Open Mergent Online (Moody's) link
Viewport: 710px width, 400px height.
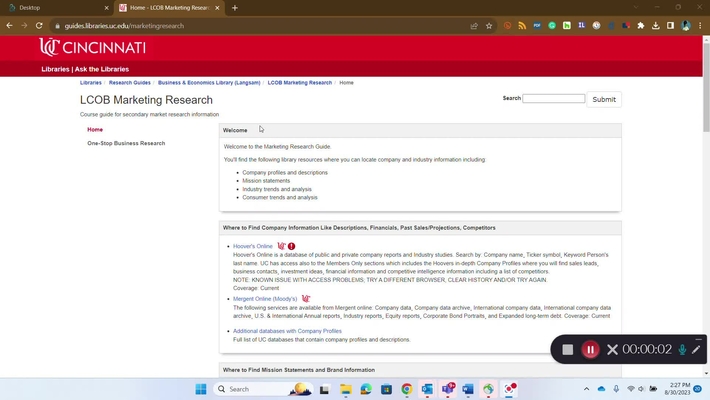265,298
